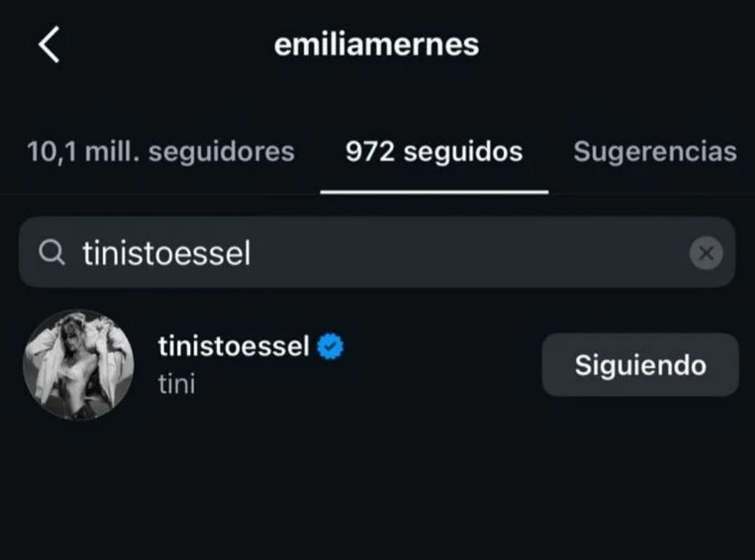Switch to the 10,1 mill. seguidores tab
This screenshot has height=560, width=755.
[x=161, y=152]
